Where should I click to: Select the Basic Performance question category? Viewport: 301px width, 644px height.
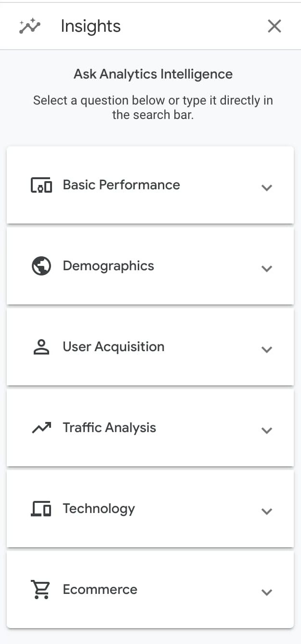[x=121, y=185]
